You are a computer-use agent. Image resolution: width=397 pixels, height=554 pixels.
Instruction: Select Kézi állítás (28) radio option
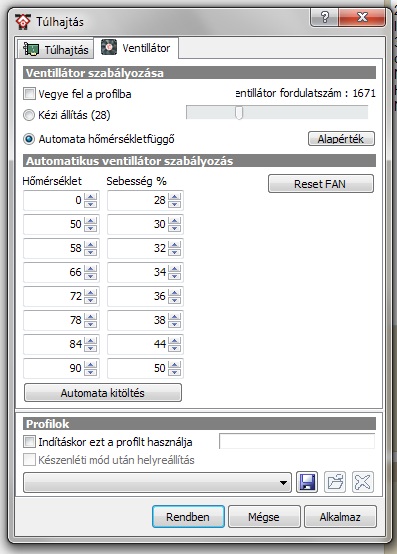(x=29, y=115)
